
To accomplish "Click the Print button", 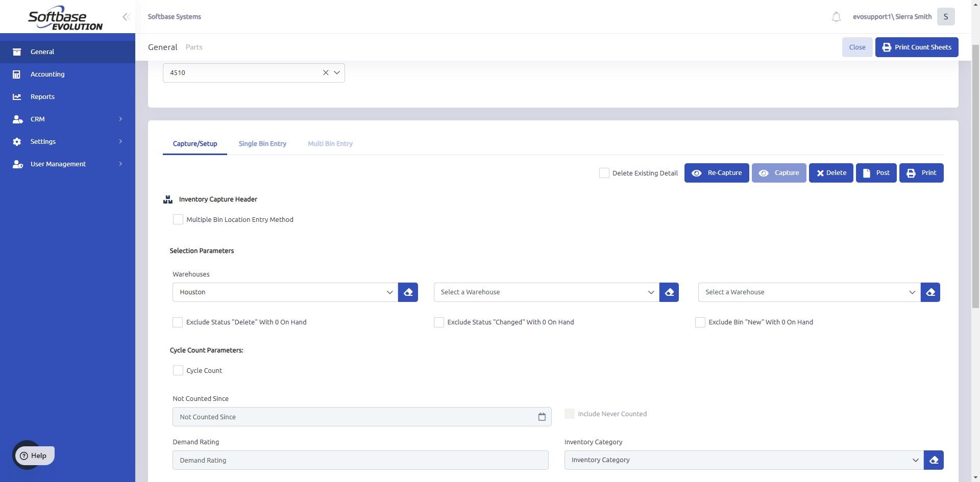I will click(x=921, y=173).
